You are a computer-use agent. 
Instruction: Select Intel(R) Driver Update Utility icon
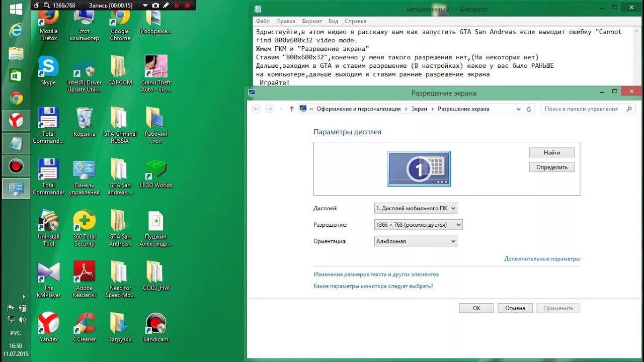click(84, 74)
